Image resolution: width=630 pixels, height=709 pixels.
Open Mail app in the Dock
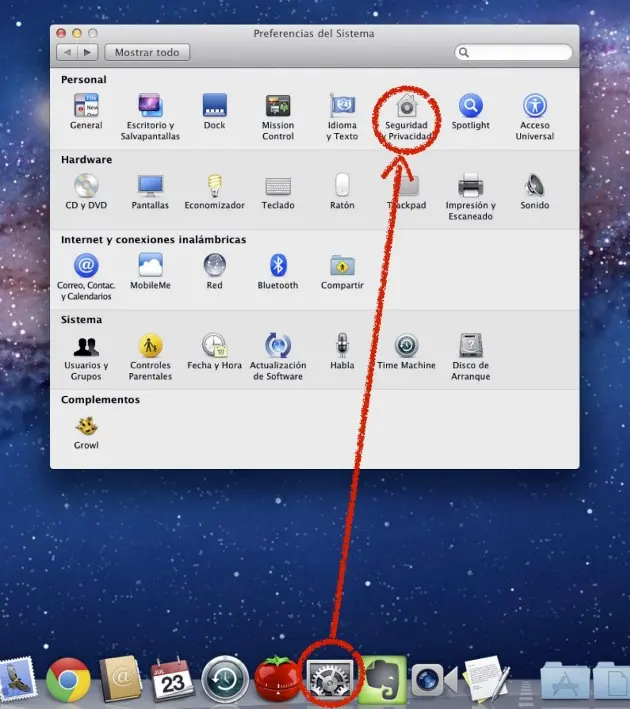(x=18, y=680)
